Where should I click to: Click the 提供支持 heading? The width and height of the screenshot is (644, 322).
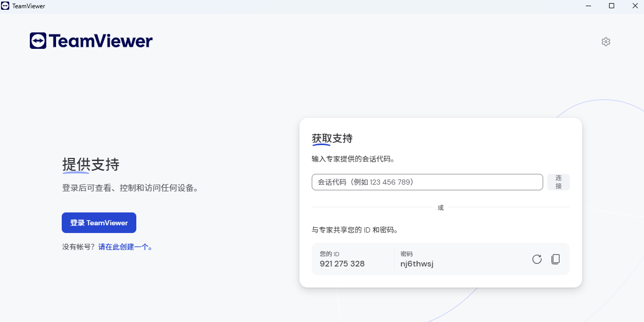click(x=90, y=165)
